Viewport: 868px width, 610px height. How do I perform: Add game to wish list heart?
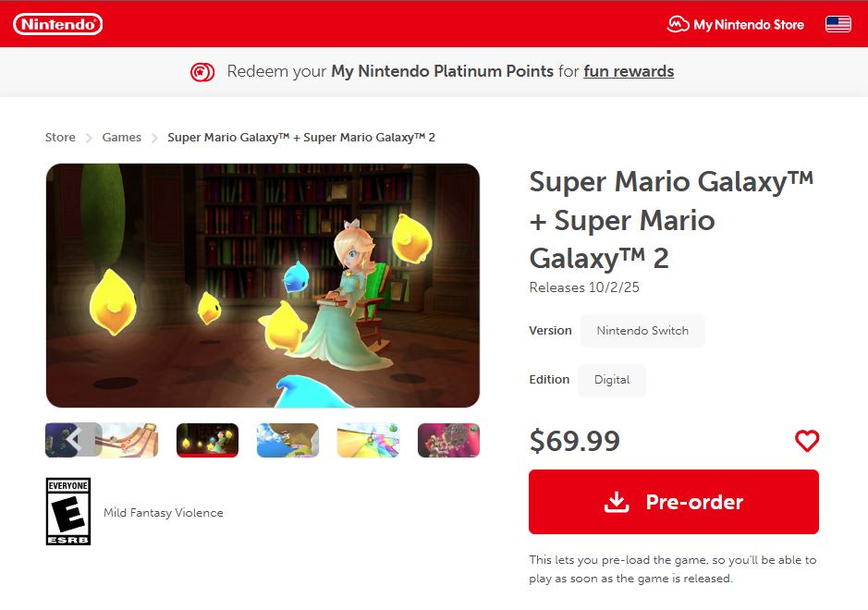pyautogui.click(x=807, y=441)
